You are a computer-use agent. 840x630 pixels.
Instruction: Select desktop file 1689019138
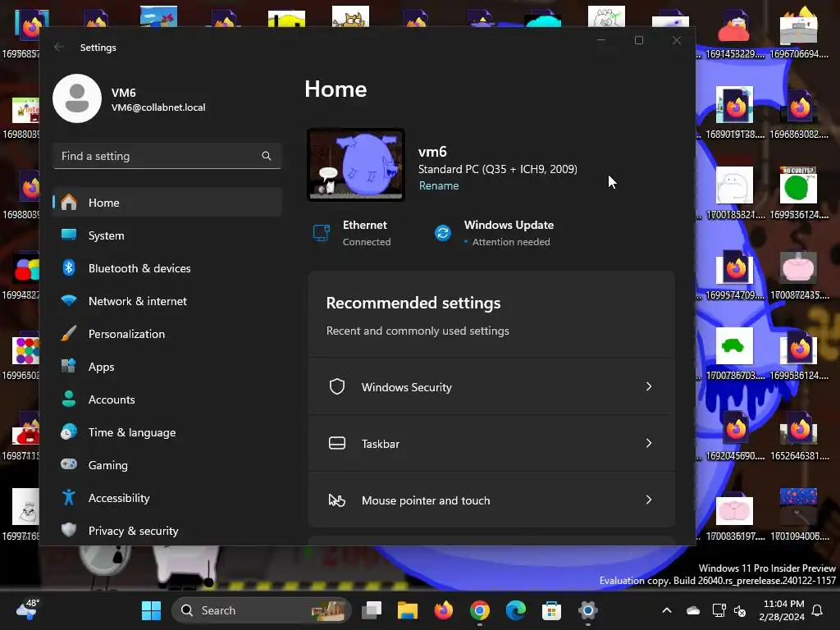click(x=734, y=112)
